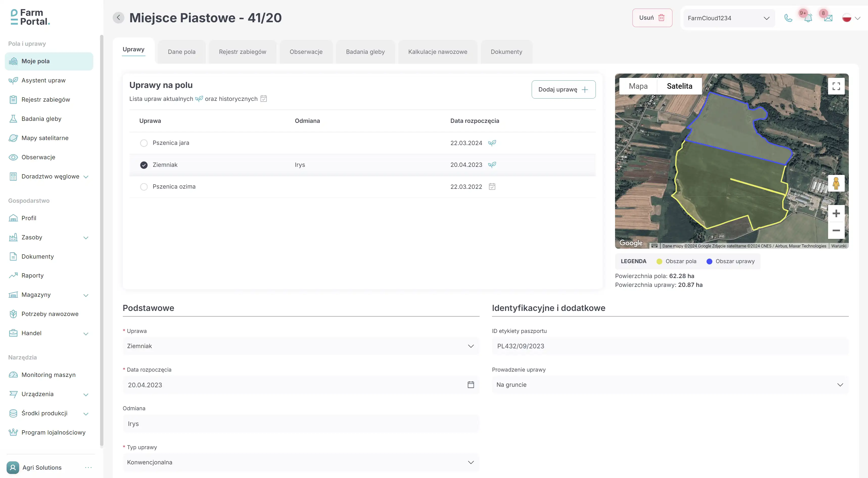Open Monitoring maszyn in sidebar
The image size is (868, 478).
pyautogui.click(x=49, y=375)
